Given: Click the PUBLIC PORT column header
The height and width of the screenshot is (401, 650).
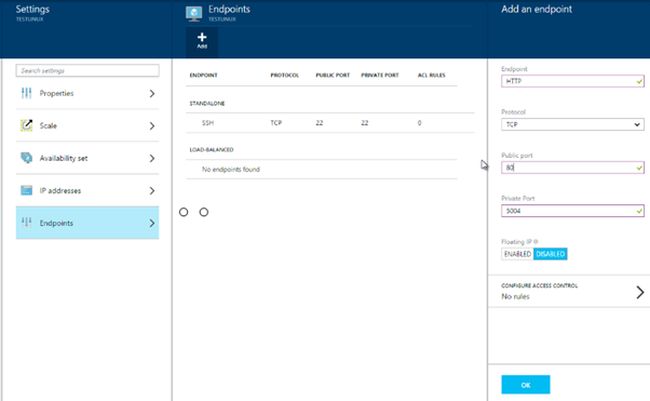Looking at the screenshot, I should (x=332, y=75).
